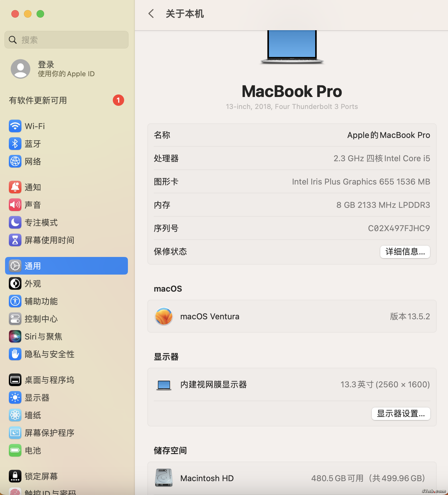The image size is (448, 495).
Task: Click the MacBook Pro model heading
Action: [x=292, y=91]
